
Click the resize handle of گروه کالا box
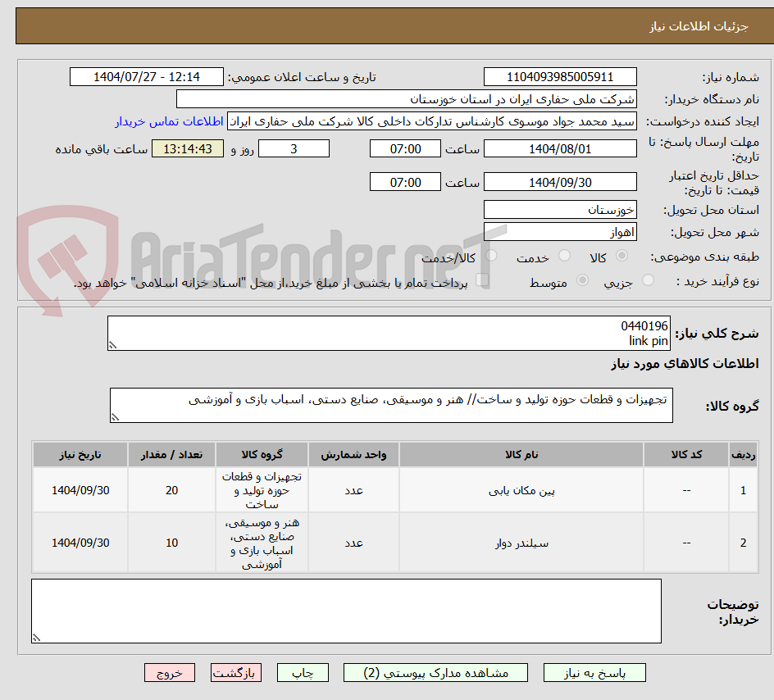(x=115, y=417)
